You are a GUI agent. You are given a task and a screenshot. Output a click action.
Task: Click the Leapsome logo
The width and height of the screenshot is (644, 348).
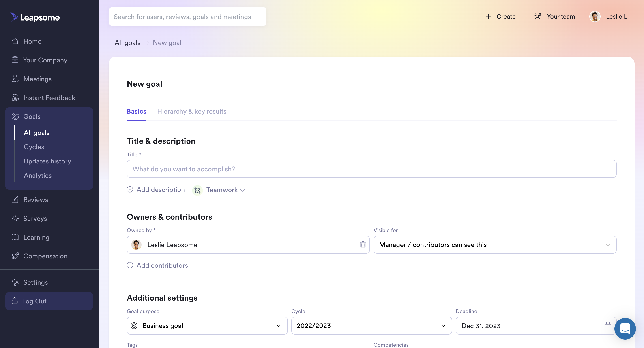(x=35, y=17)
